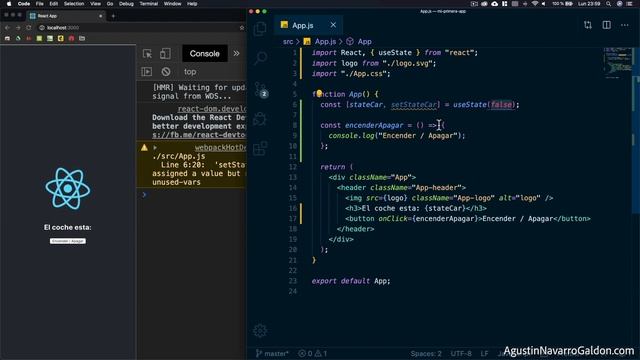640x360 pixels.
Task: Open More Actions ellipsis in editor
Action: (624, 25)
